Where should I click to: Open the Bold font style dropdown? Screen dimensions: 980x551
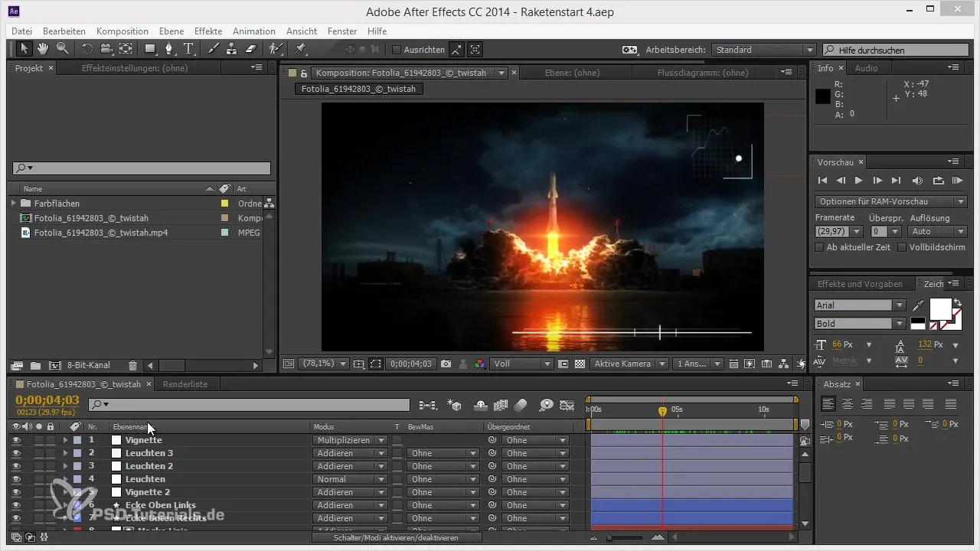(860, 324)
